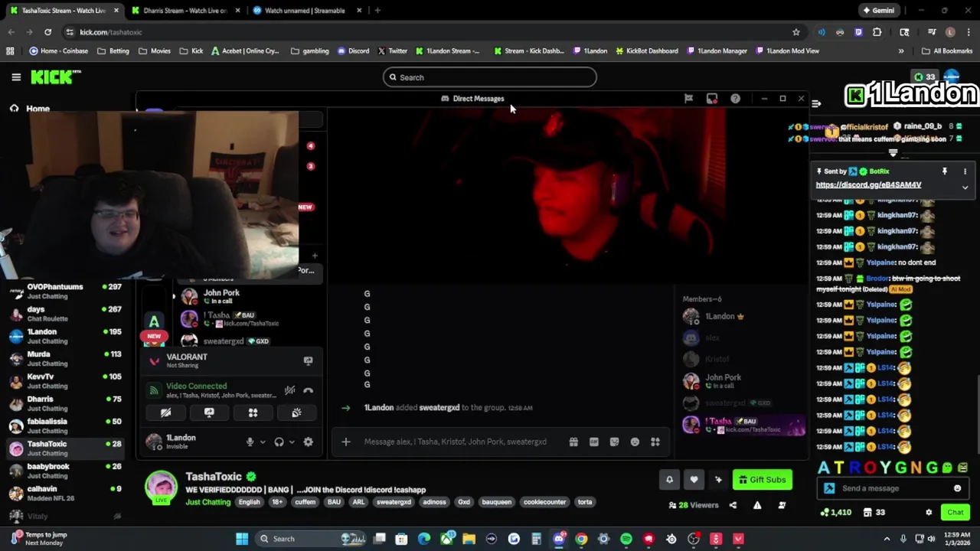The width and height of the screenshot is (980, 551).
Task: Open Windows Start menu
Action: [x=242, y=539]
